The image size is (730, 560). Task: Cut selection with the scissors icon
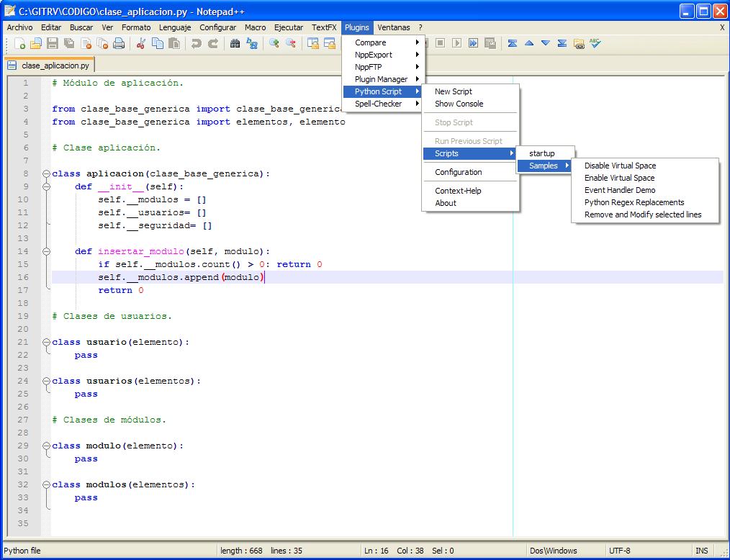click(141, 44)
